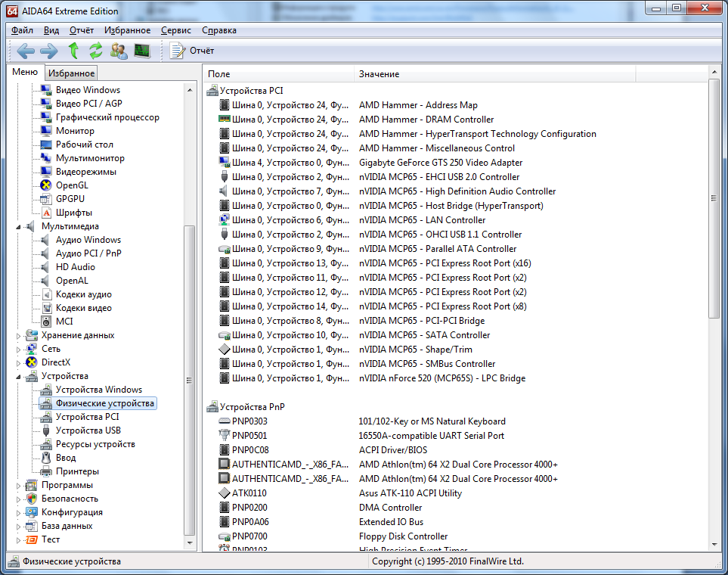The width and height of the screenshot is (728, 575).
Task: Open the Вид menu
Action: tap(51, 30)
